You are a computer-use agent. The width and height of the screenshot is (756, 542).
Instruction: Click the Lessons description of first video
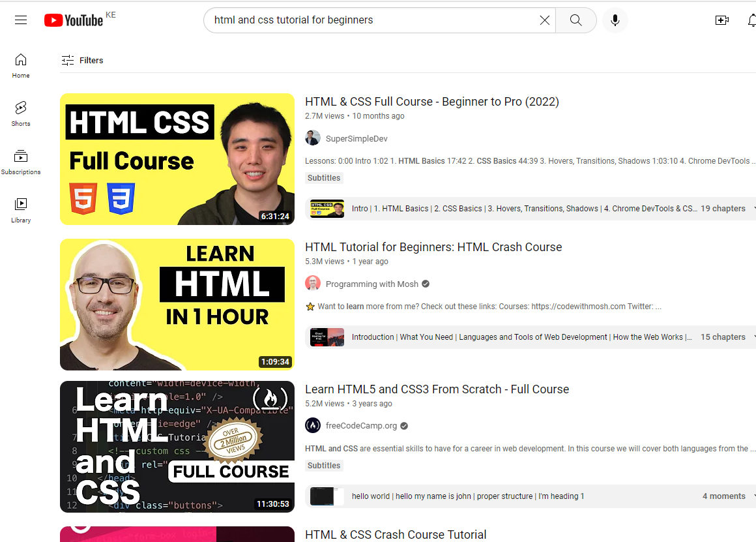click(x=529, y=160)
